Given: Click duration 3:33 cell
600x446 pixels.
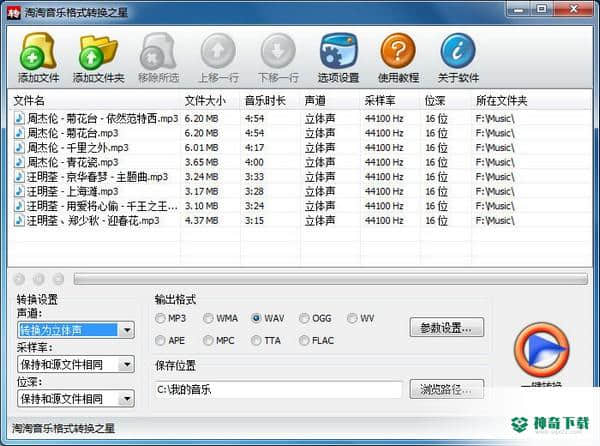Looking at the screenshot, I should tap(254, 177).
